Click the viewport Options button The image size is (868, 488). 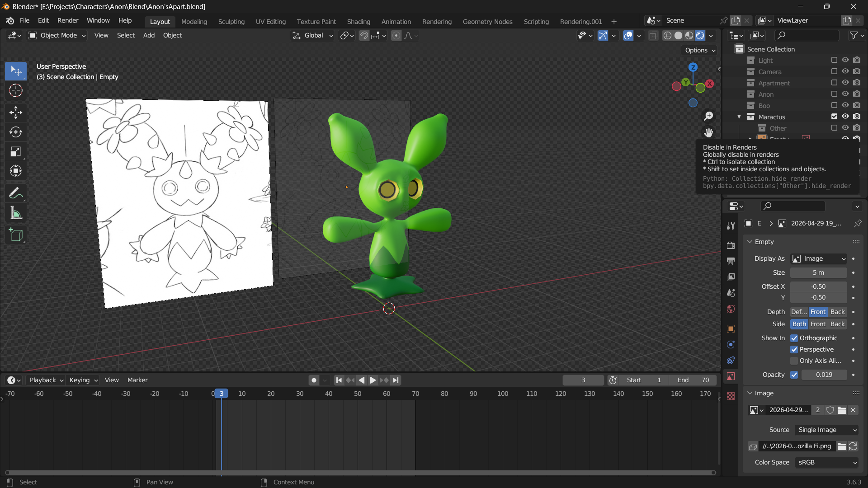pos(700,50)
